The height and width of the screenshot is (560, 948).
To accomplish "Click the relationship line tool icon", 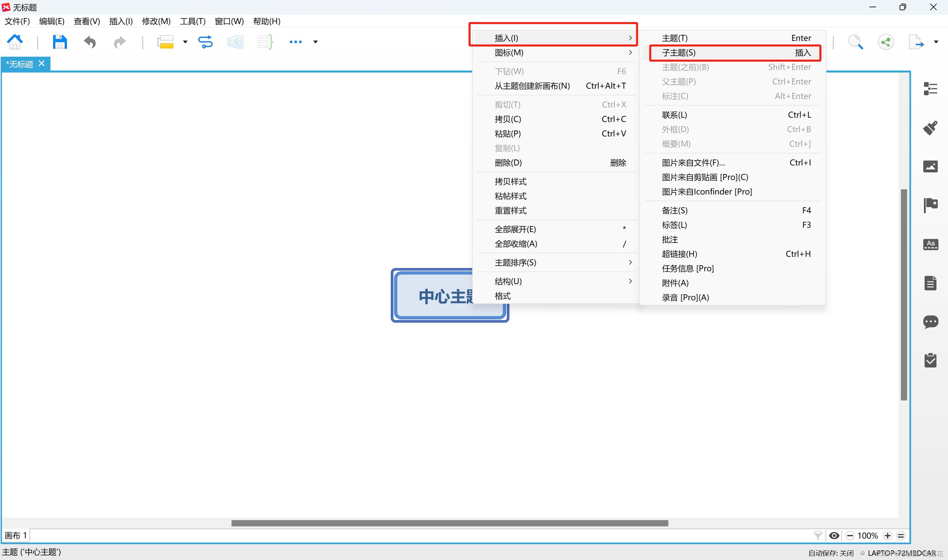I will point(205,42).
